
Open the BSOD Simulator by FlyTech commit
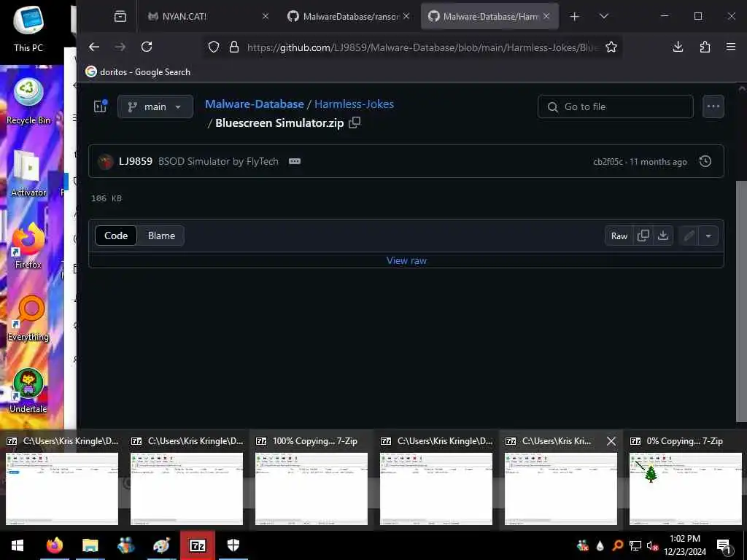(x=218, y=161)
